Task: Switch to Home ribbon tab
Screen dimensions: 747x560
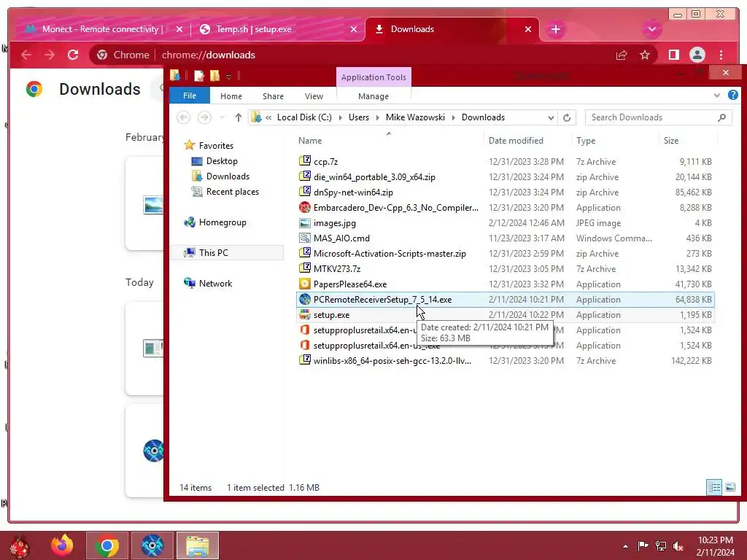Action: click(231, 96)
